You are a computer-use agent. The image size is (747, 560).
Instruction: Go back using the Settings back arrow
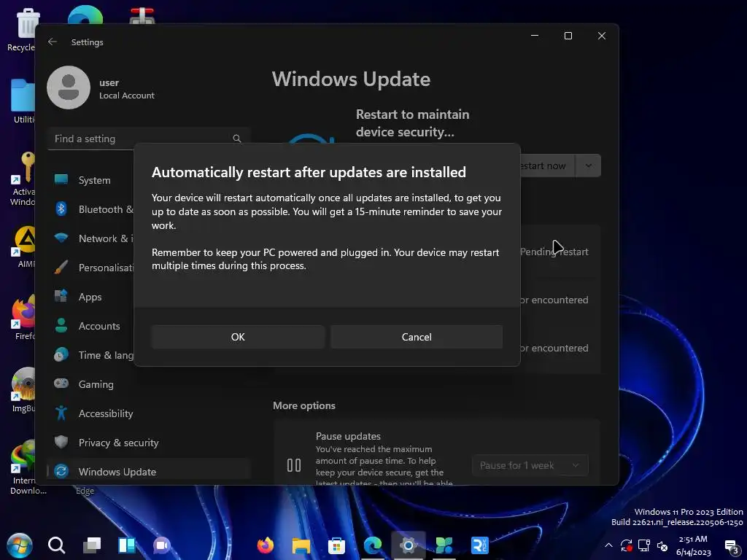pyautogui.click(x=53, y=42)
